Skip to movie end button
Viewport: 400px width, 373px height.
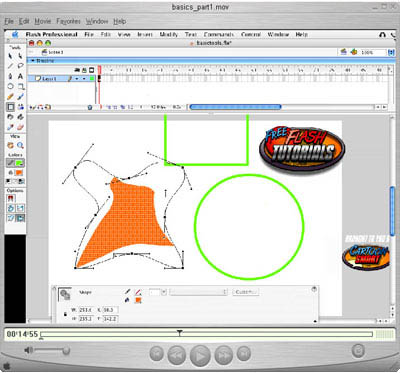click(x=244, y=353)
